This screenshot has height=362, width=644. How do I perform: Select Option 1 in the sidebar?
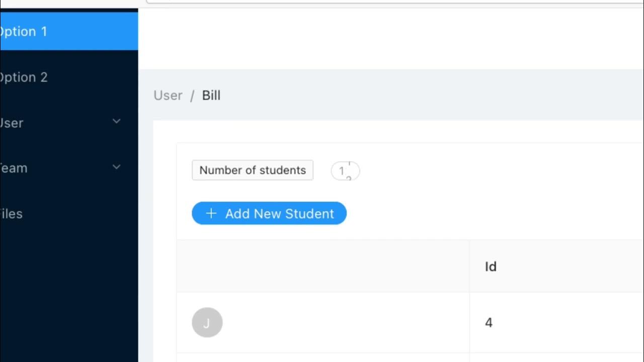[x=30, y=32]
